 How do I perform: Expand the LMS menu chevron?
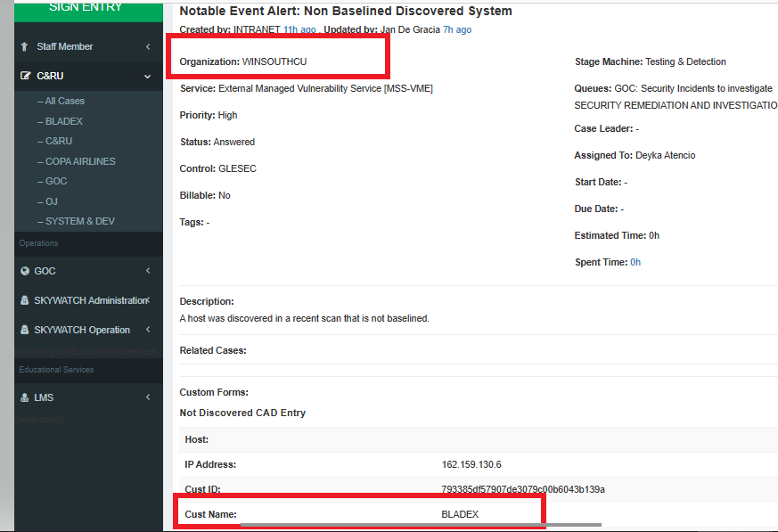[x=148, y=397]
